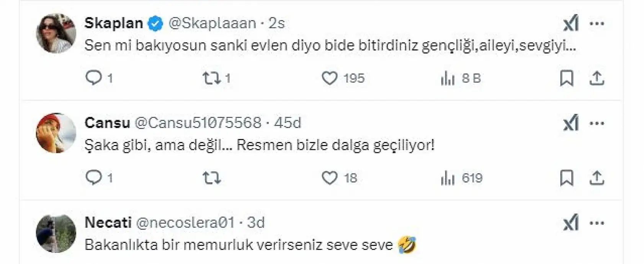This screenshot has height=264, width=644.
Task: Open the more options menu on Skaplan's tweet
Action: (x=597, y=24)
